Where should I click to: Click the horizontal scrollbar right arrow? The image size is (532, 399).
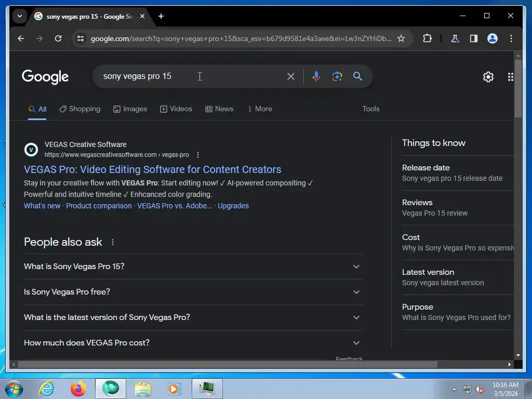click(509, 364)
